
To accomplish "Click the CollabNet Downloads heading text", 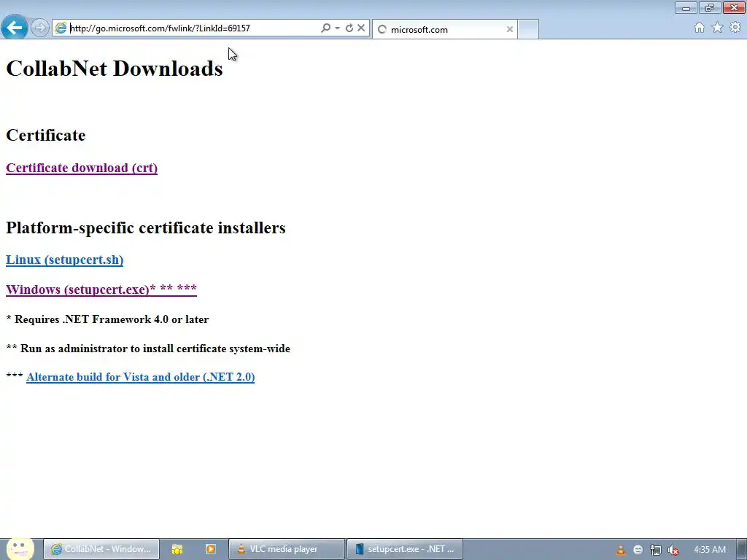I will click(115, 69).
